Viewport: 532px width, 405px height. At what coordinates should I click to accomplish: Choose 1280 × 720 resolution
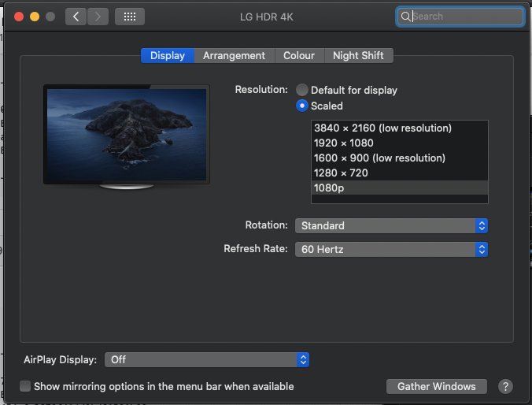click(x=399, y=173)
